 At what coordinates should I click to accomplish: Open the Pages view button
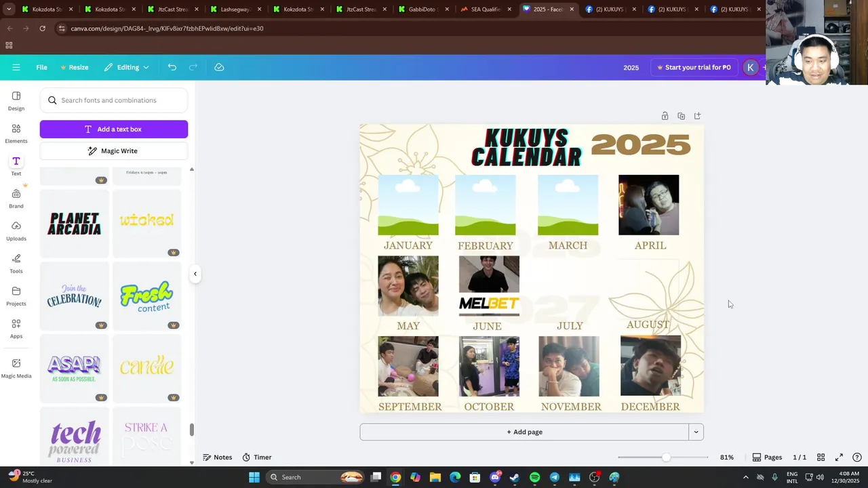tap(767, 457)
